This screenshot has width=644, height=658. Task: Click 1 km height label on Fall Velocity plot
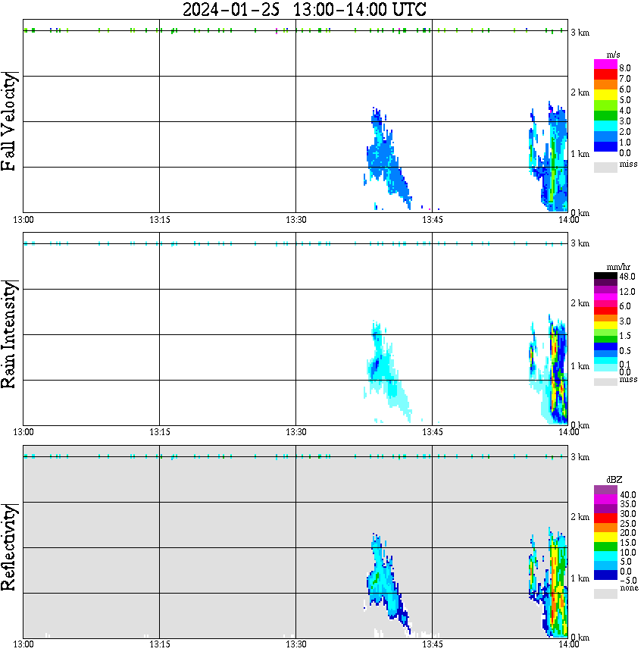point(580,154)
